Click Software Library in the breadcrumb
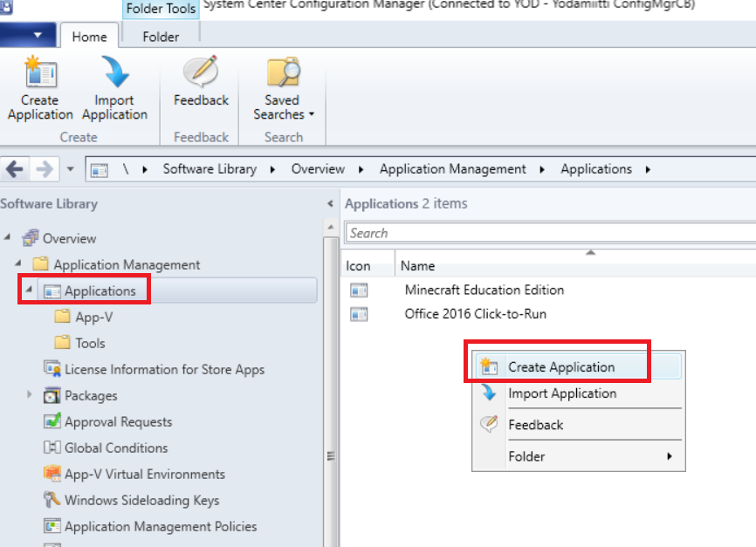 click(210, 169)
